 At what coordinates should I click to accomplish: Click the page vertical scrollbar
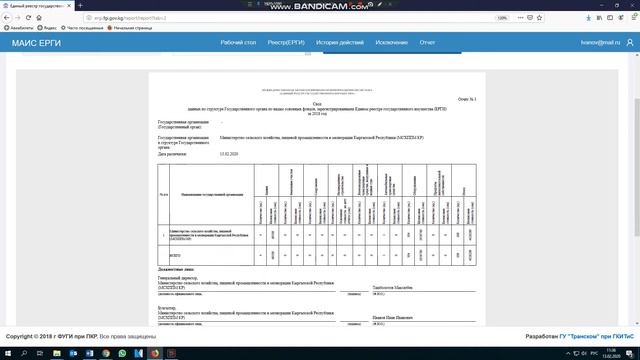click(637, 167)
